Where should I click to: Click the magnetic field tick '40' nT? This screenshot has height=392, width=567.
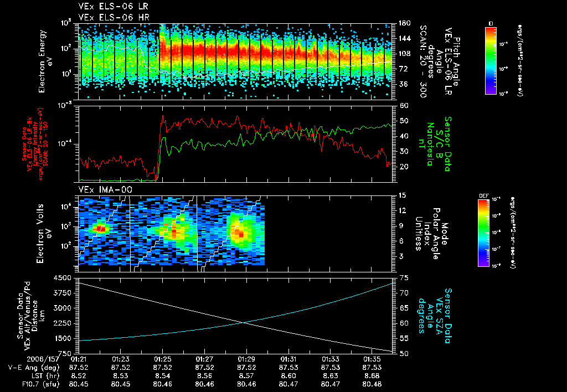point(404,136)
